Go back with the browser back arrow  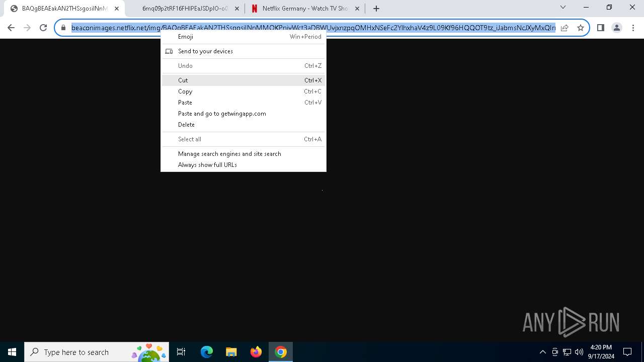[x=11, y=28]
